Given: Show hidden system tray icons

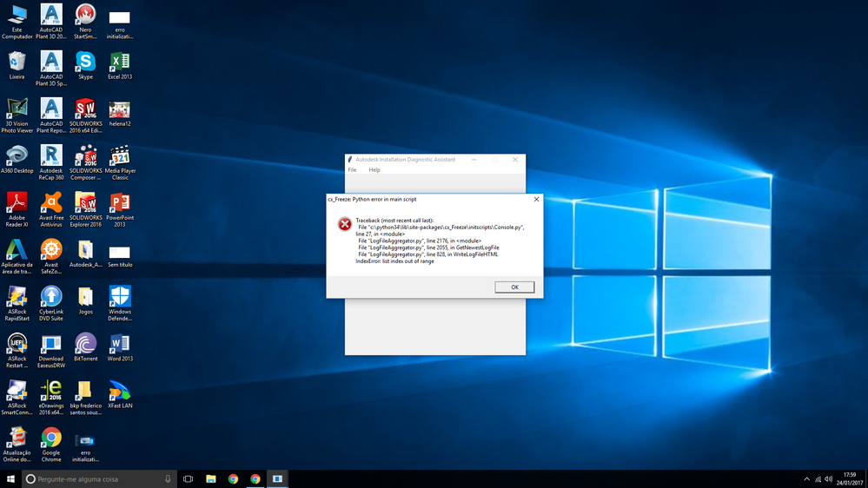Looking at the screenshot, I should (806, 479).
